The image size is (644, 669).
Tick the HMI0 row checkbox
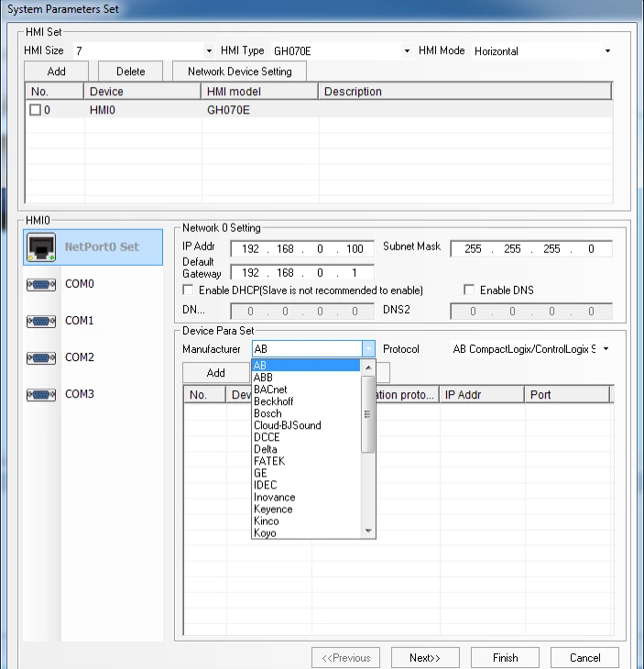tap(36, 110)
